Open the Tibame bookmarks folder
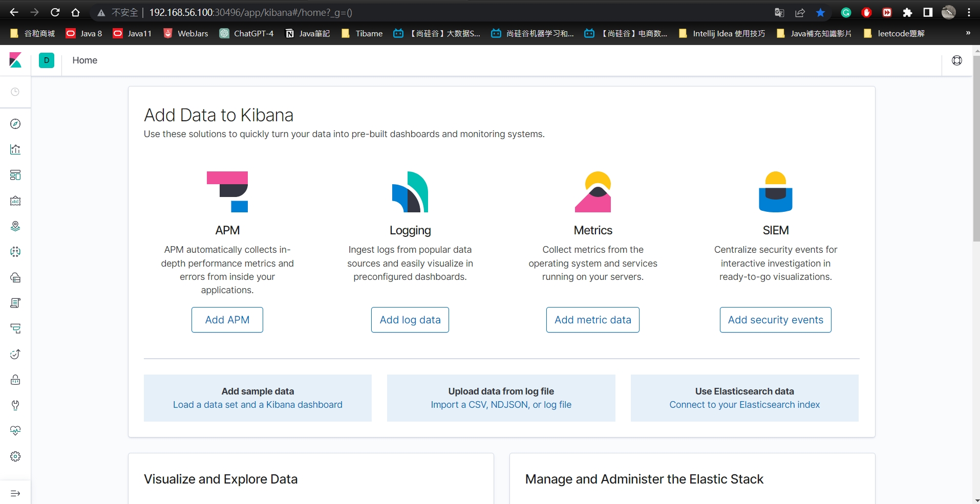 point(362,33)
